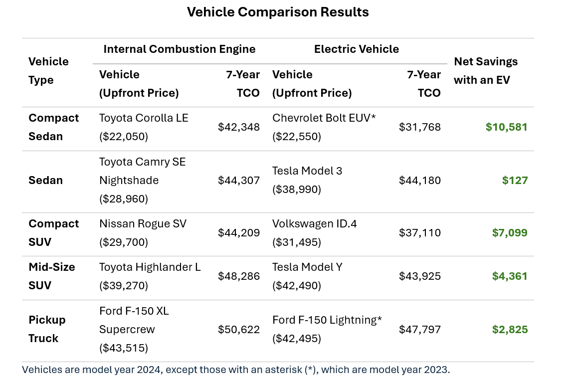Select the Chevrolet Bolt EUV cell

pyautogui.click(x=324, y=127)
